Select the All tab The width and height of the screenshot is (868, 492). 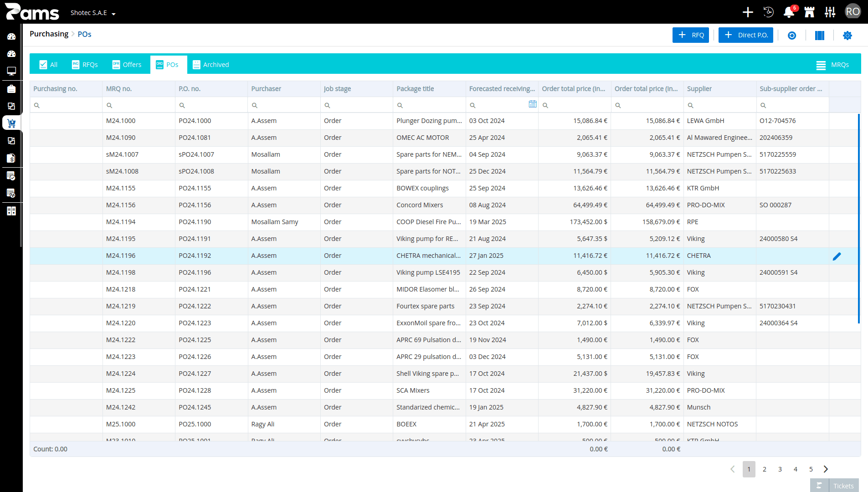pos(48,65)
